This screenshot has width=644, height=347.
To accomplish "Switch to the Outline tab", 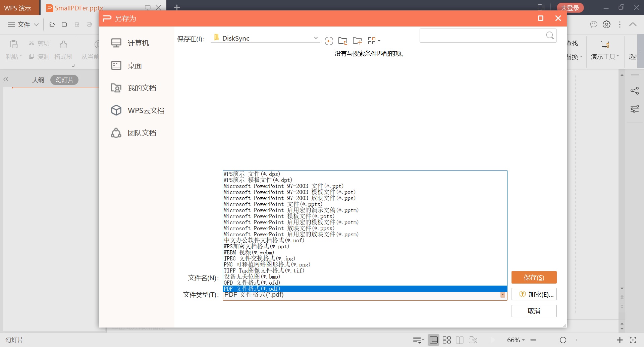I will pyautogui.click(x=38, y=80).
